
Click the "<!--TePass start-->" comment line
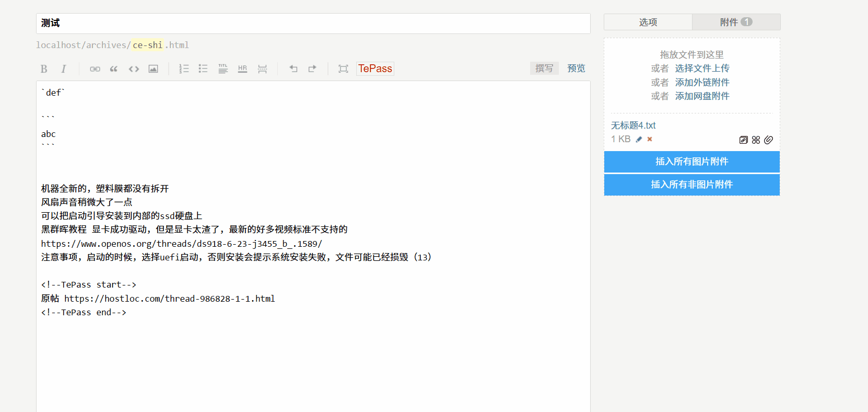pyautogui.click(x=89, y=285)
